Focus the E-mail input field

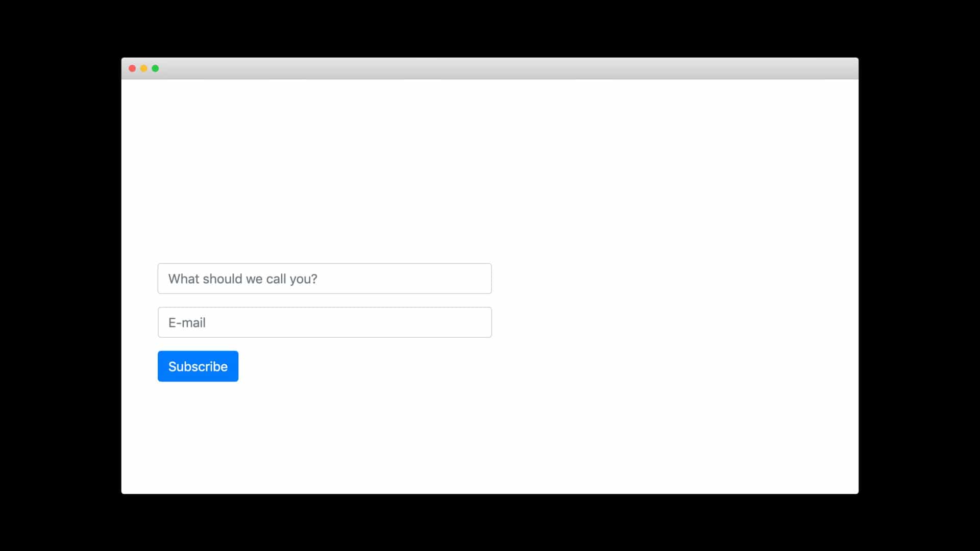coord(325,322)
